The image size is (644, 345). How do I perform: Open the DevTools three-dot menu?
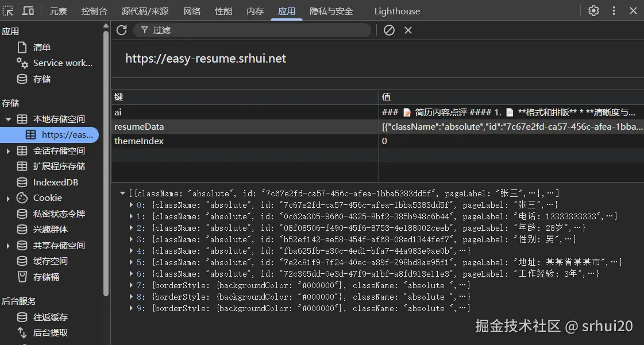coord(614,11)
